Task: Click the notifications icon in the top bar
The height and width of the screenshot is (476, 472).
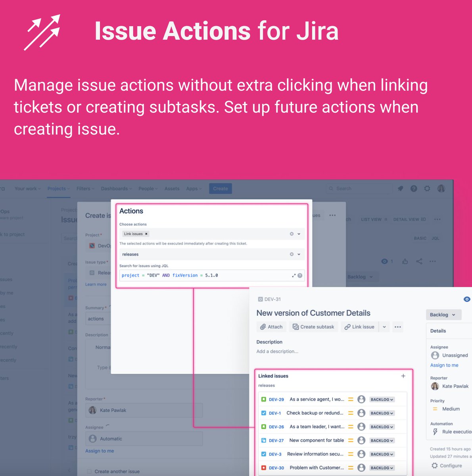Action: (401, 189)
